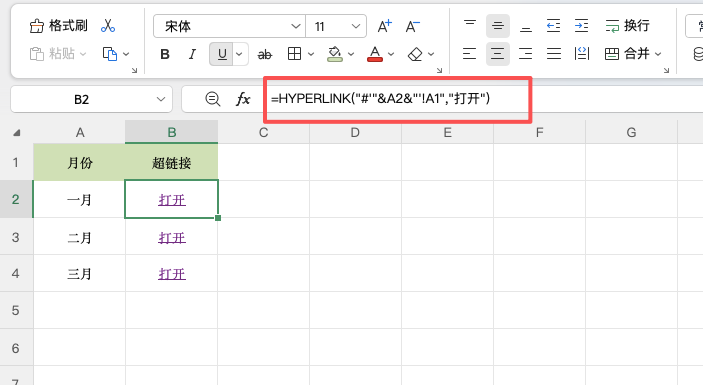Open font settings dialog launcher

pyautogui.click(x=439, y=70)
